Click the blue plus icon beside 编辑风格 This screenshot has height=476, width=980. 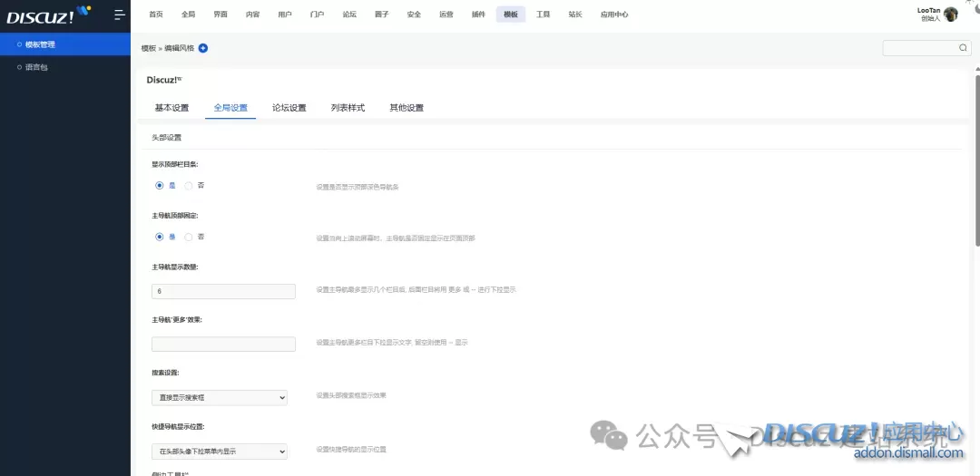tap(203, 48)
